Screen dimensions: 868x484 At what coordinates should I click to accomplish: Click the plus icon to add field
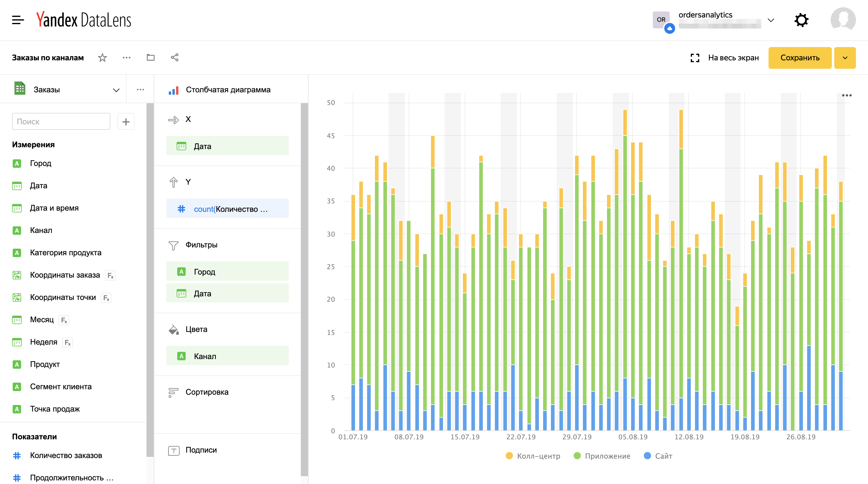point(126,121)
